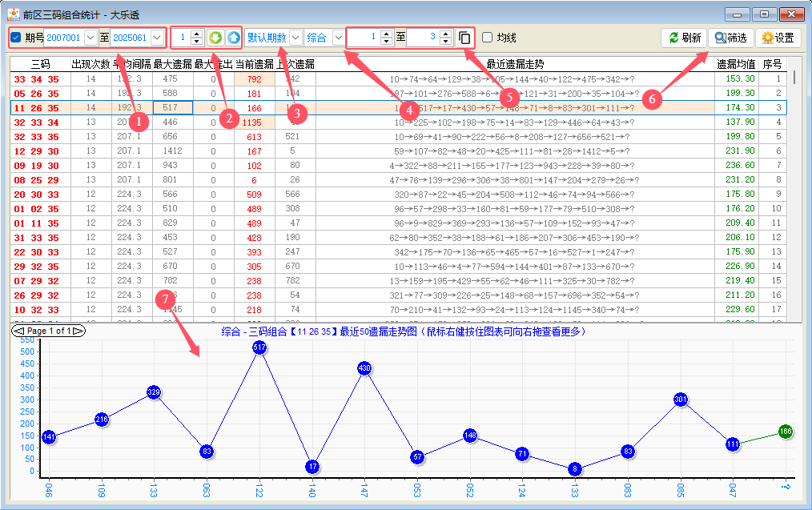Go to previous chart page arrow
Viewport: 812px width, 510px height.
(x=16, y=331)
